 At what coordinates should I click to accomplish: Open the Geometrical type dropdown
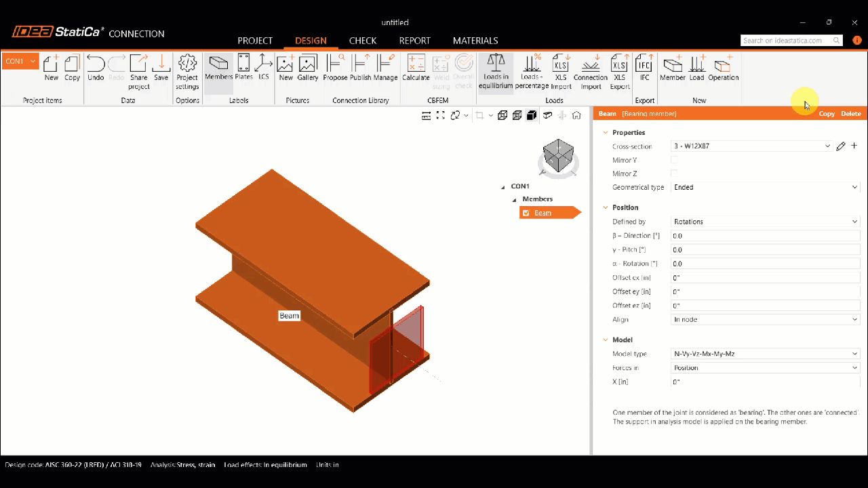[x=765, y=188]
